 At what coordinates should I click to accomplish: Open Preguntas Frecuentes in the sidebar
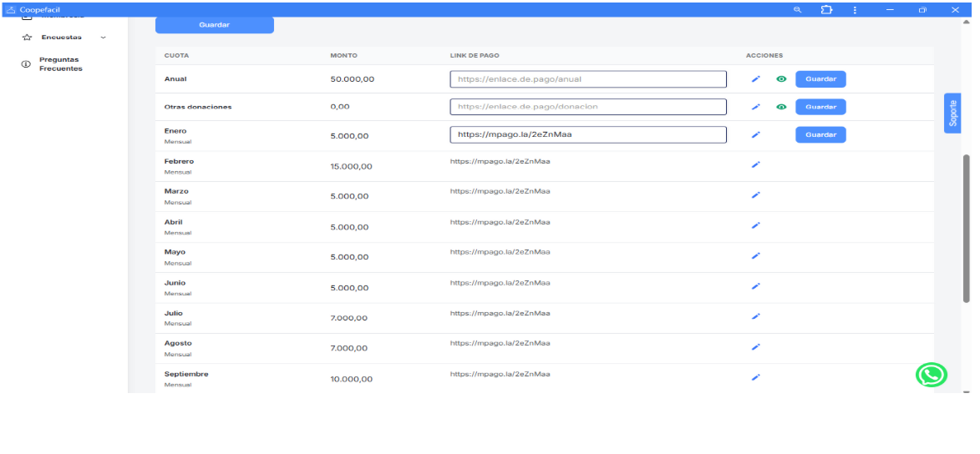pyautogui.click(x=60, y=64)
